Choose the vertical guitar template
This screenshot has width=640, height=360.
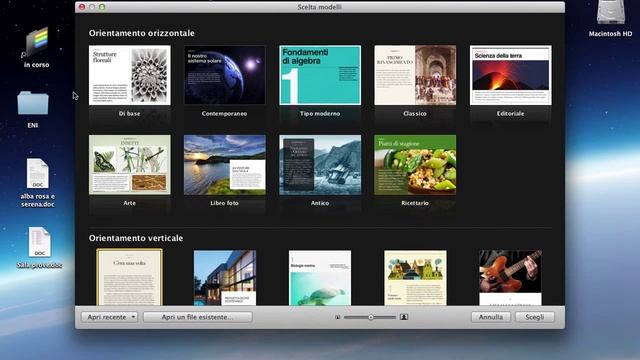point(511,278)
